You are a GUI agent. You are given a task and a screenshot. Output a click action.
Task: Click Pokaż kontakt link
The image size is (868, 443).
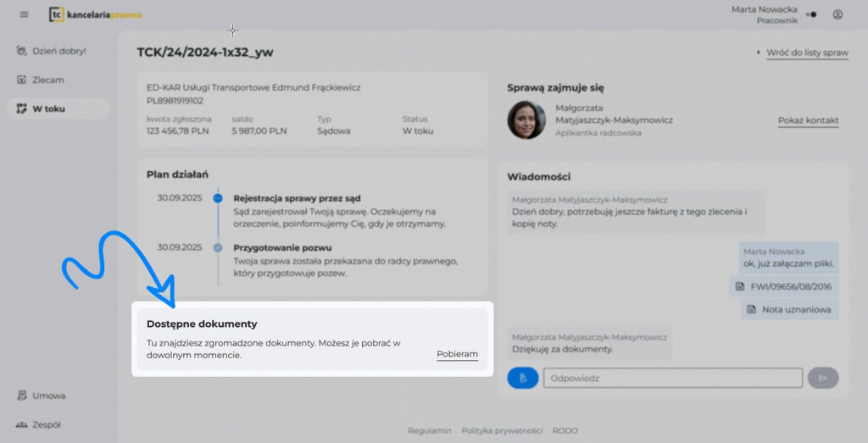click(808, 120)
